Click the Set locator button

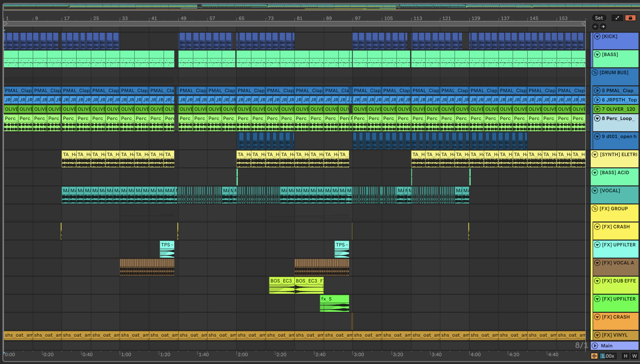point(599,18)
